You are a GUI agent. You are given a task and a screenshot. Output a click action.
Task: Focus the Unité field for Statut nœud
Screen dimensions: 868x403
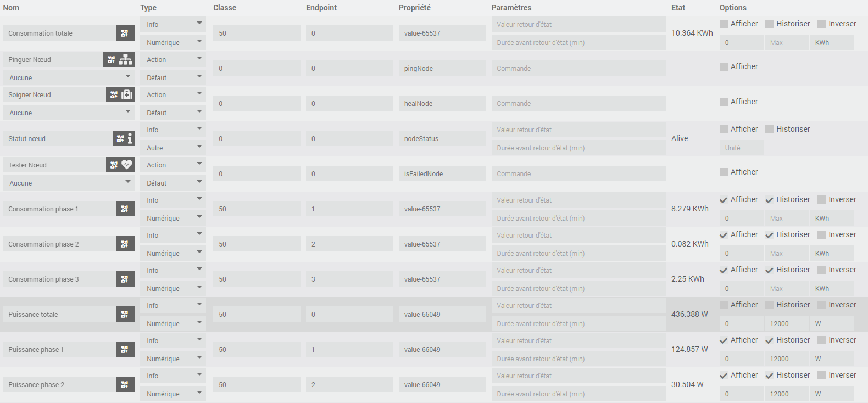click(741, 148)
